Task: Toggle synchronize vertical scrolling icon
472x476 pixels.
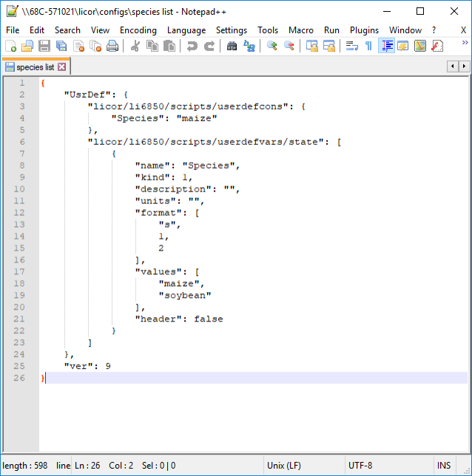Action: pyautogui.click(x=311, y=46)
